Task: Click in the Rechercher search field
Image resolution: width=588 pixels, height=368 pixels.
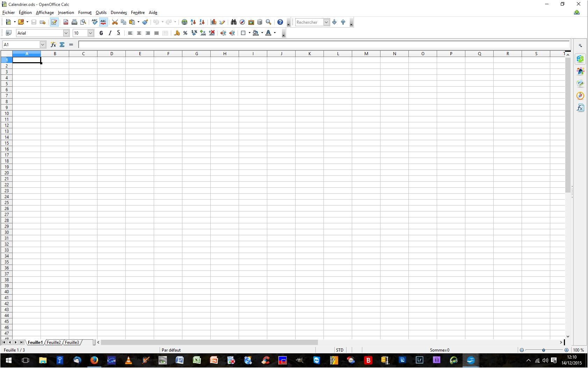Action: (x=309, y=22)
